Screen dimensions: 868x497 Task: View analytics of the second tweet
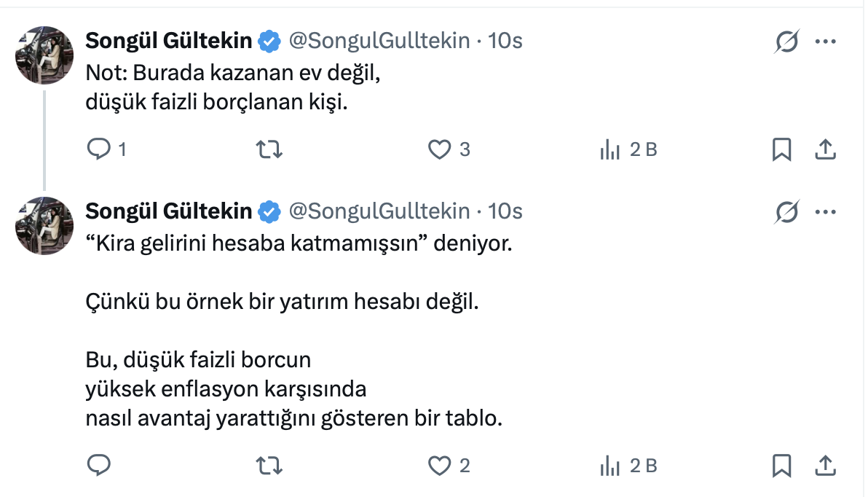(609, 465)
